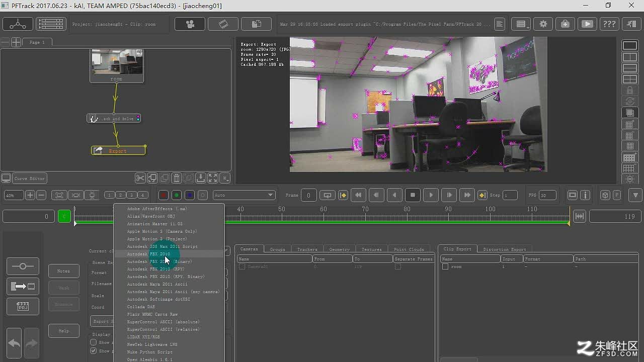Toggle the unchecked Show option checkbox
This screenshot has height=362, width=644.
coord(93,342)
